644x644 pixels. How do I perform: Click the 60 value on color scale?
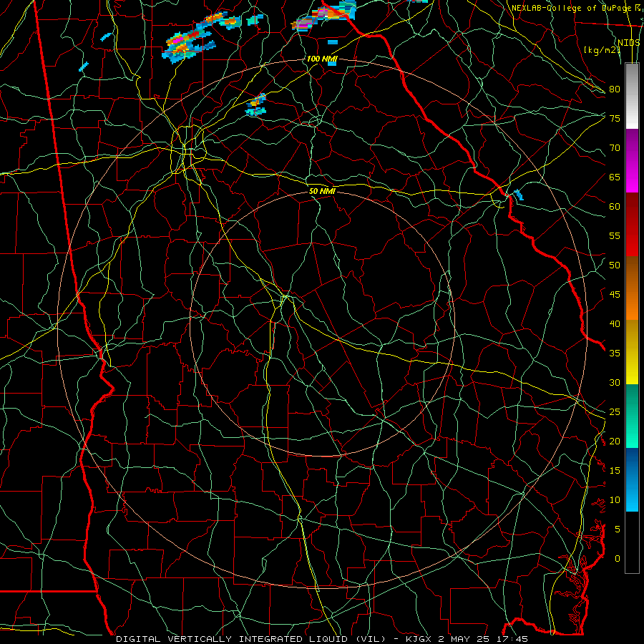(615, 207)
